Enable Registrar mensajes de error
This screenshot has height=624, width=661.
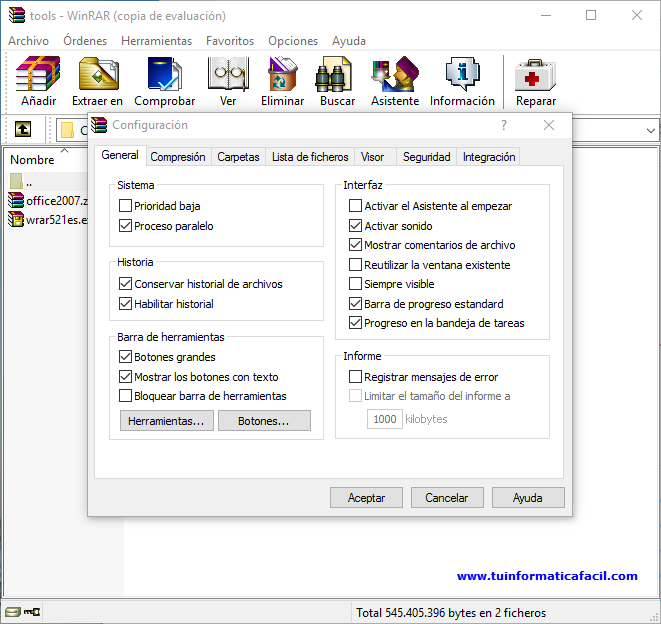click(355, 376)
